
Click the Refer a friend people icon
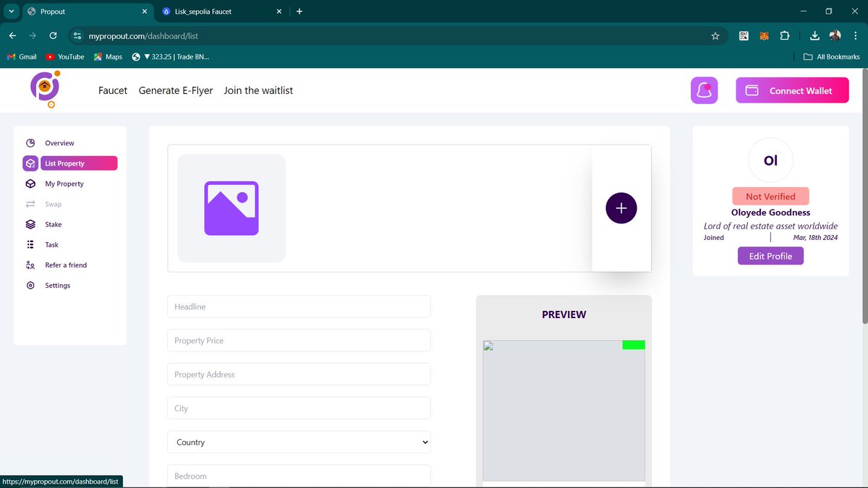30,265
